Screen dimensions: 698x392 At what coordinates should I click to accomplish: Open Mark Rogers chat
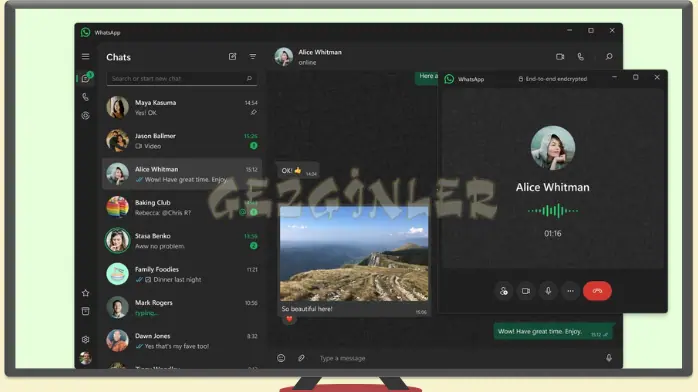[182, 307]
